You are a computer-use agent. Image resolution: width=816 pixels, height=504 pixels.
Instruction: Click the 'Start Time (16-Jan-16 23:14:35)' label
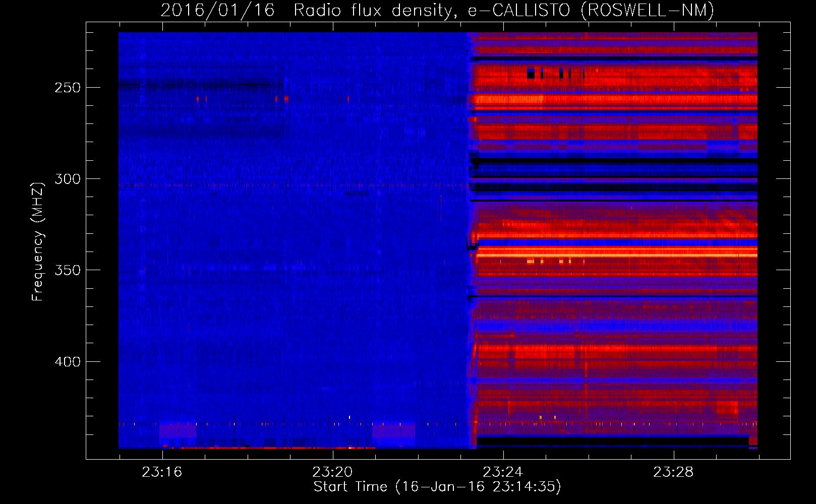[437, 487]
